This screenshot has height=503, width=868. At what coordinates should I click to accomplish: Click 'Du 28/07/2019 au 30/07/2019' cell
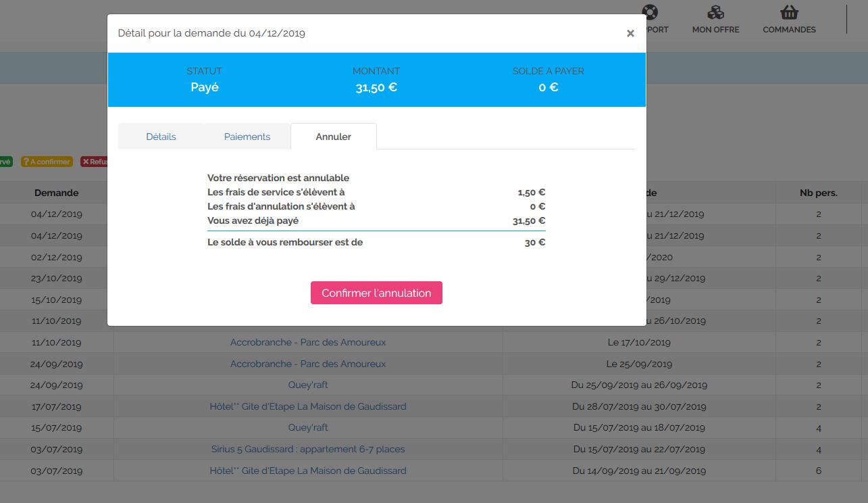[639, 406]
